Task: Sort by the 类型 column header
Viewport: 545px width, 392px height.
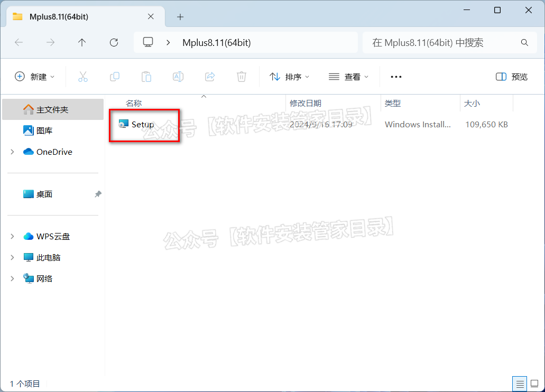Action: [x=392, y=103]
